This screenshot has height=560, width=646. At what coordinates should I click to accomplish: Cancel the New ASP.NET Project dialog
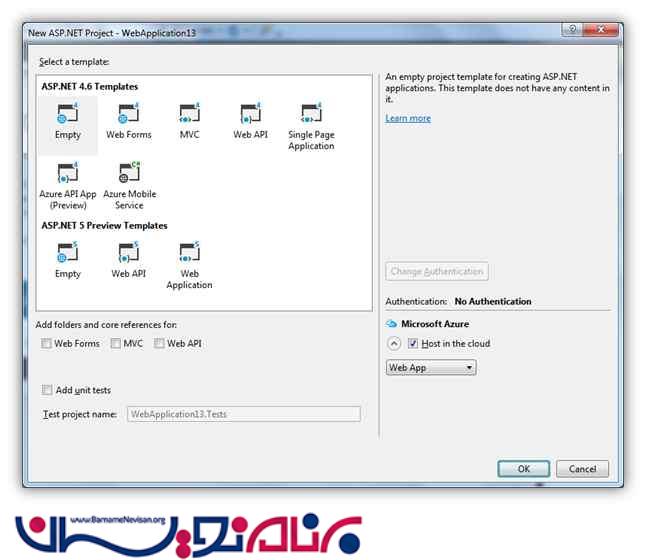tap(582, 469)
